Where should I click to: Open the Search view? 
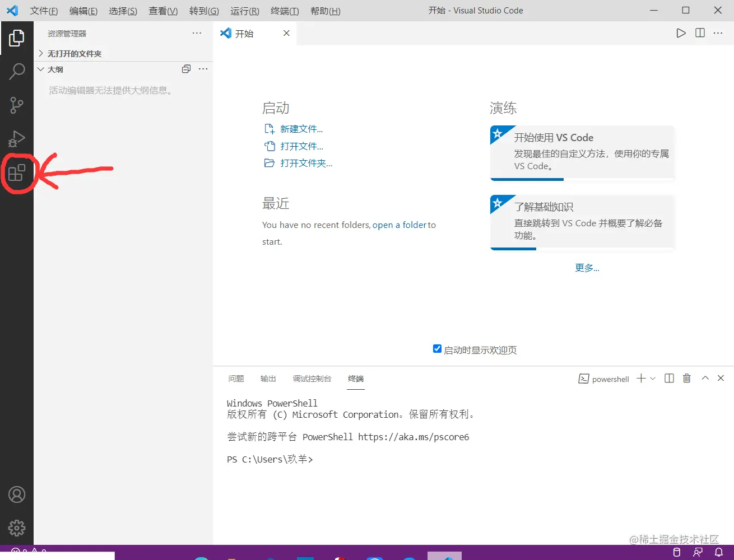point(17,72)
